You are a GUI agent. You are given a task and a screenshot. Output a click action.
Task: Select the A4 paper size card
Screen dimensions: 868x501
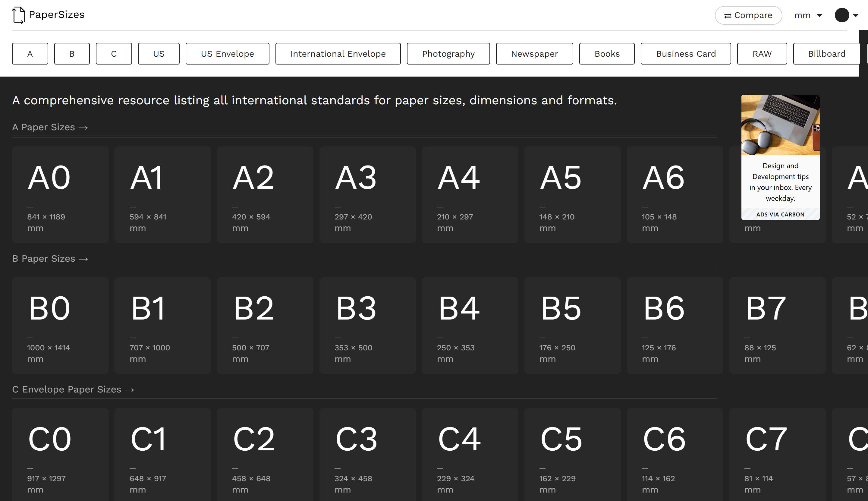[x=470, y=195]
